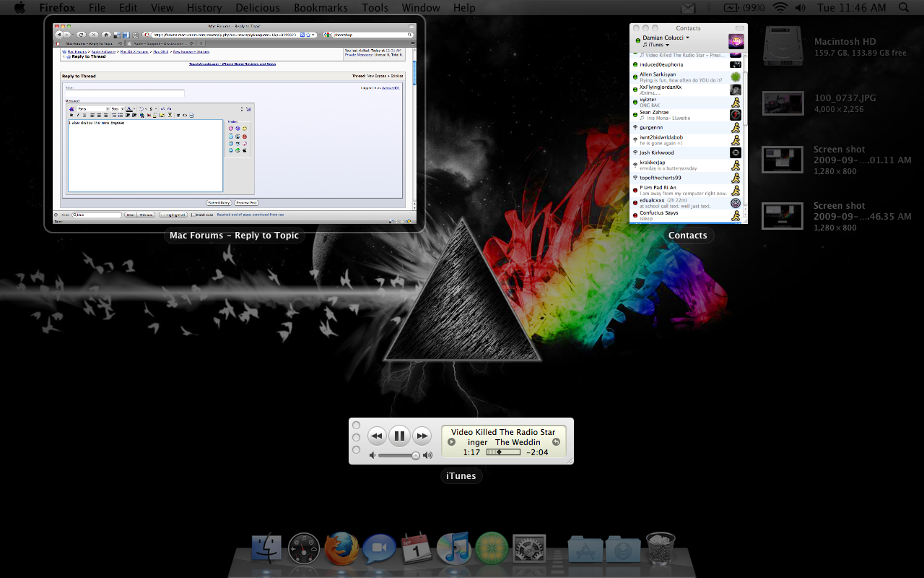Open the Firefox search engine dropdown
This screenshot has width=924, height=578.
327,35
